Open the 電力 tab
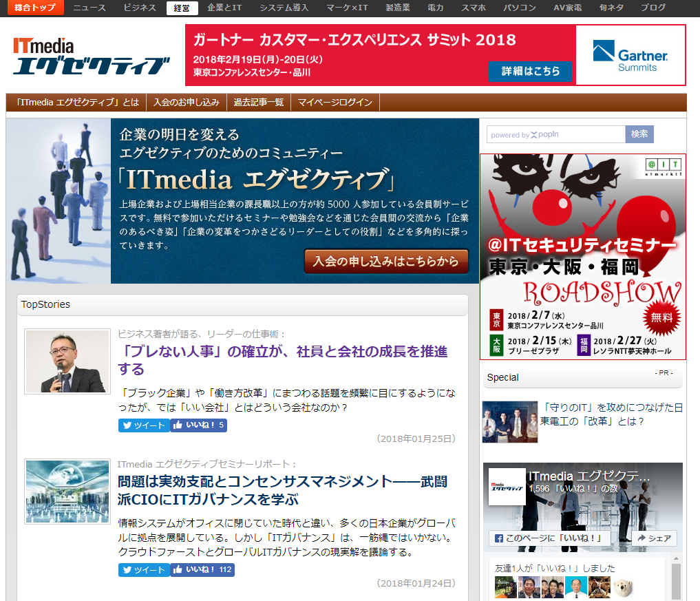 tap(436, 8)
